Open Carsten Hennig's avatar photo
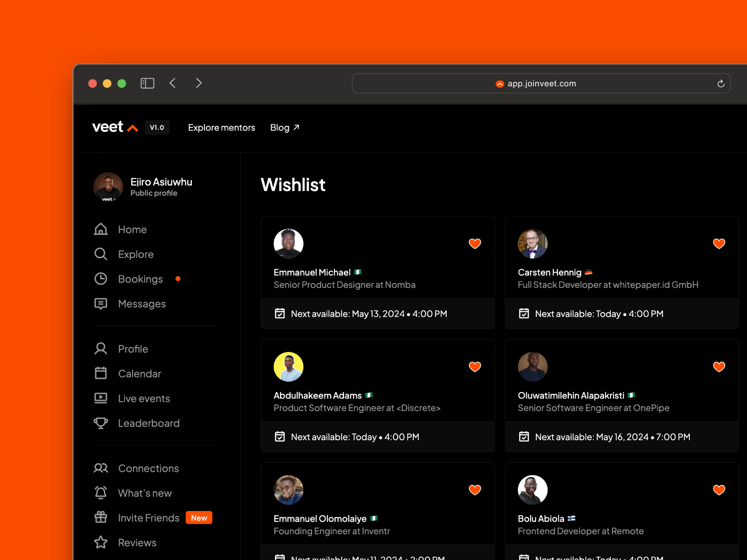 [533, 243]
